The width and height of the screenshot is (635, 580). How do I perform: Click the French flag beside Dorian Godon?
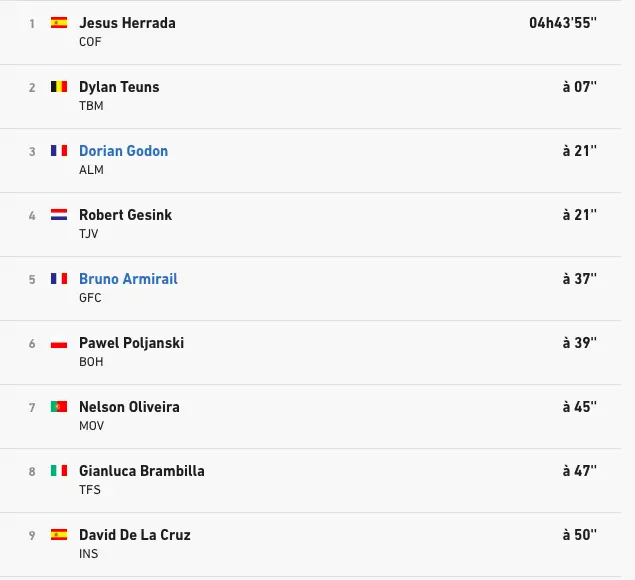(59, 151)
